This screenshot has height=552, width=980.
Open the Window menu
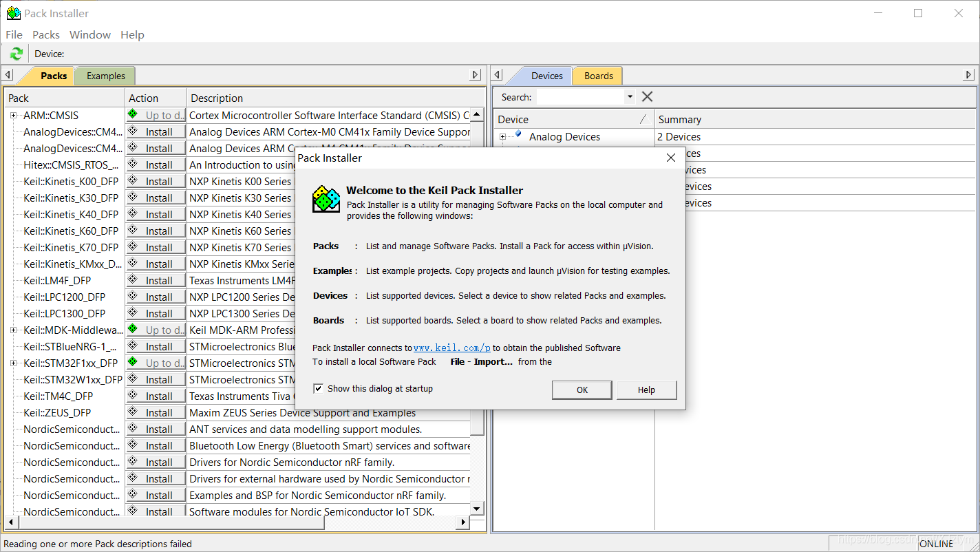click(x=90, y=34)
